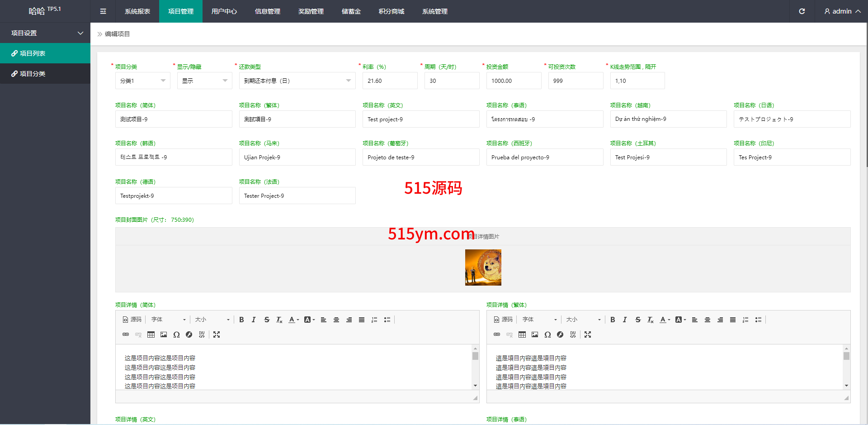The height and width of the screenshot is (425, 868).
Task: Click the insert link icon in 简体 editor
Action: (x=126, y=334)
